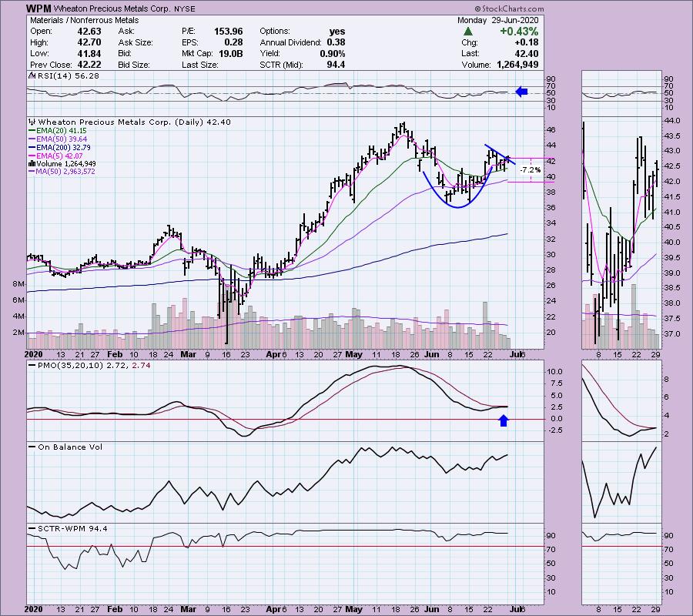Click the 7.5 label on the PMO axis
This screenshot has width=693, height=616.
557,383
